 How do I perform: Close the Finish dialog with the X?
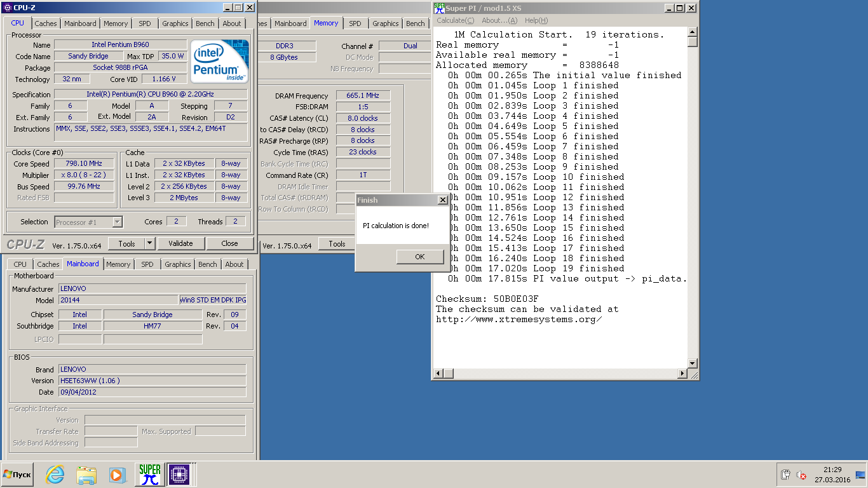[443, 200]
